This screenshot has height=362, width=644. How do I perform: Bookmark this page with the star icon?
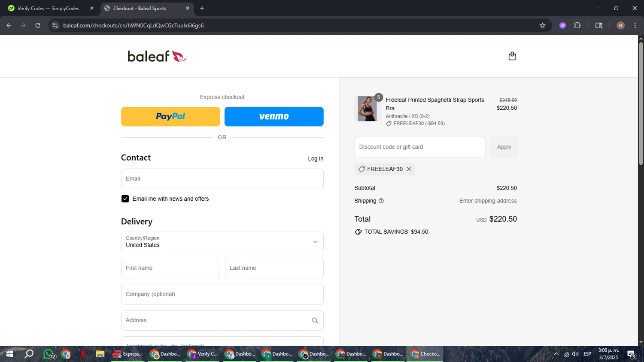542,25
